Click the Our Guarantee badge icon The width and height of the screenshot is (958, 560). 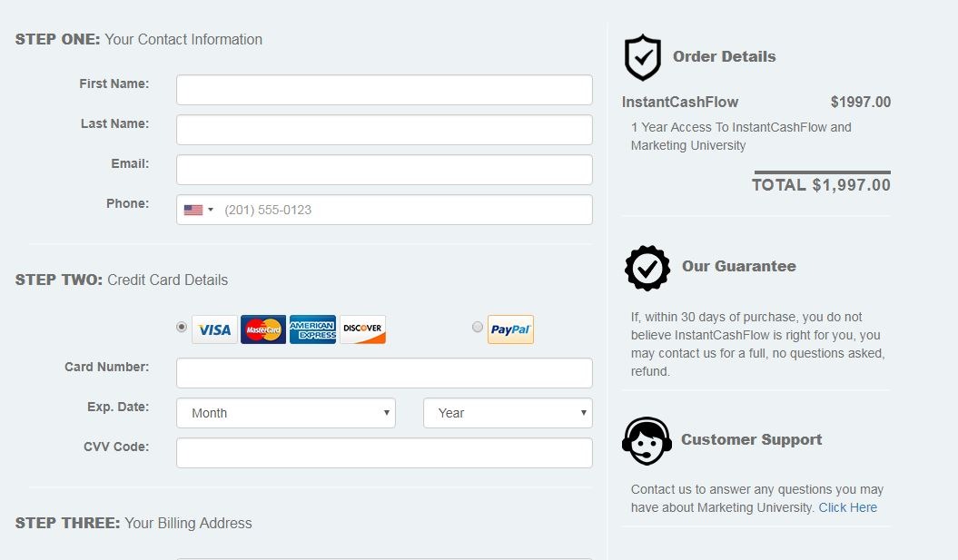pyautogui.click(x=647, y=268)
